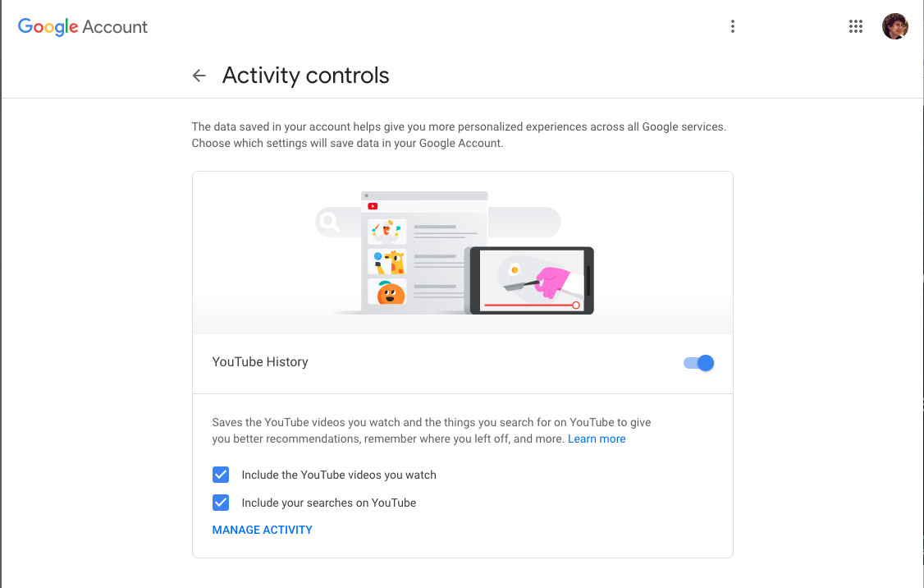Uncheck Include your searches on YouTube

221,503
